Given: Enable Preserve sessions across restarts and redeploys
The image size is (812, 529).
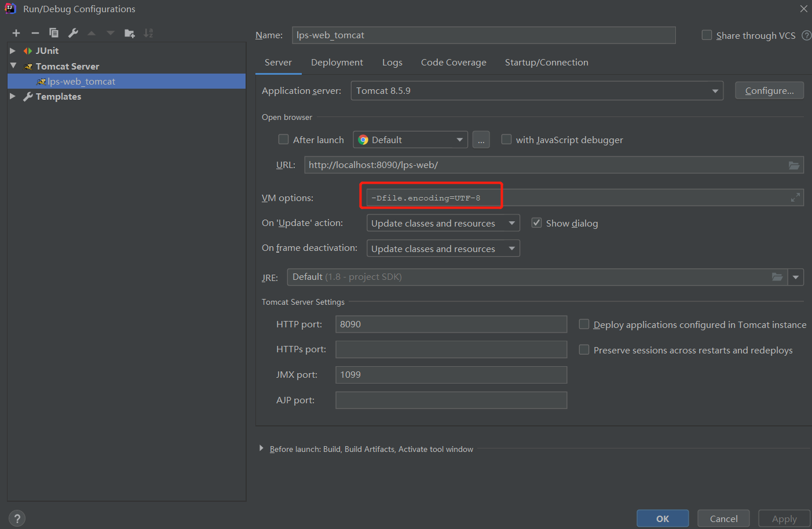Looking at the screenshot, I should (584, 350).
